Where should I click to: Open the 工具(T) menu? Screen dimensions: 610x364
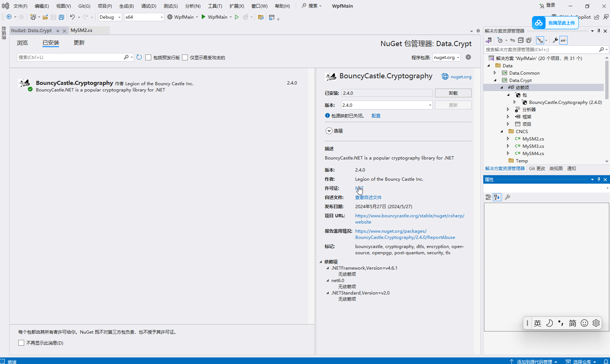215,6
